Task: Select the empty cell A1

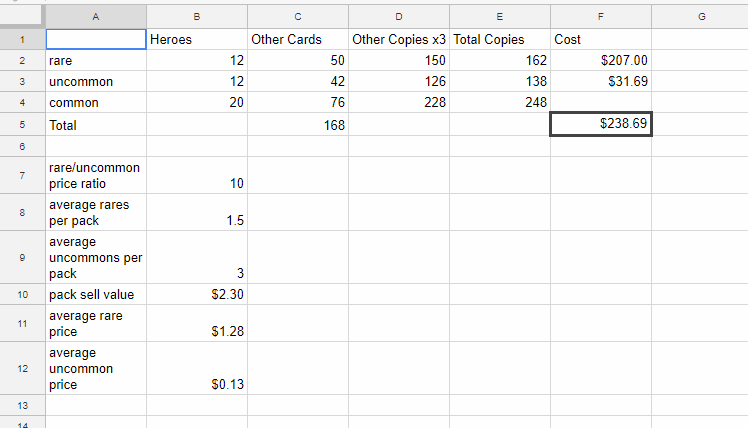Action: coord(96,39)
